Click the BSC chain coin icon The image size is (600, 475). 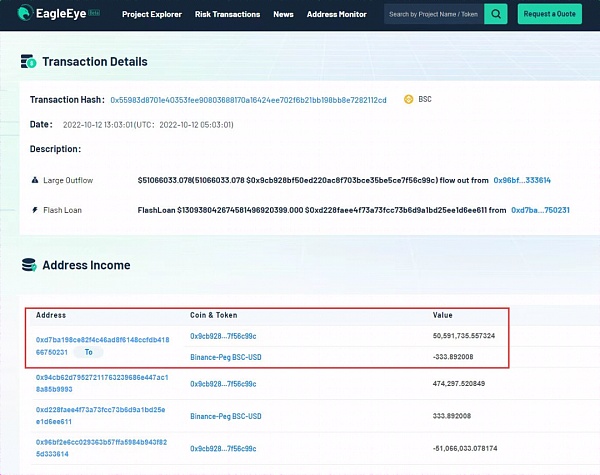point(409,100)
